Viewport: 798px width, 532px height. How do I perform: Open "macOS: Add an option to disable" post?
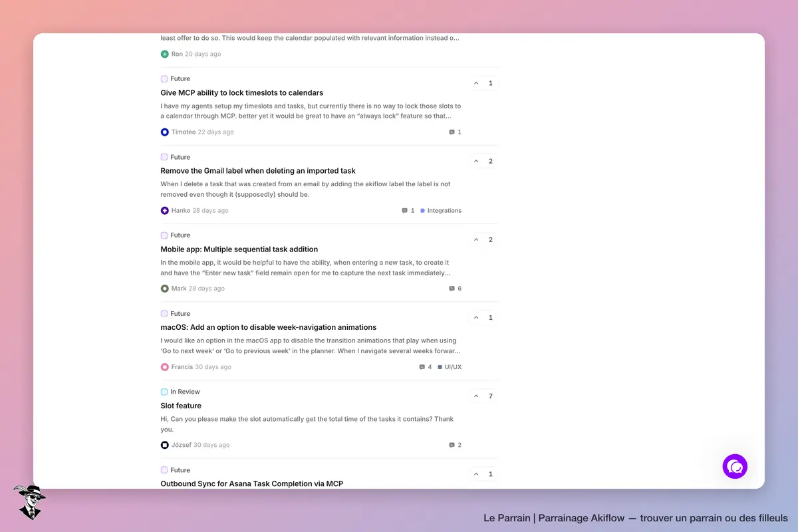(269, 327)
